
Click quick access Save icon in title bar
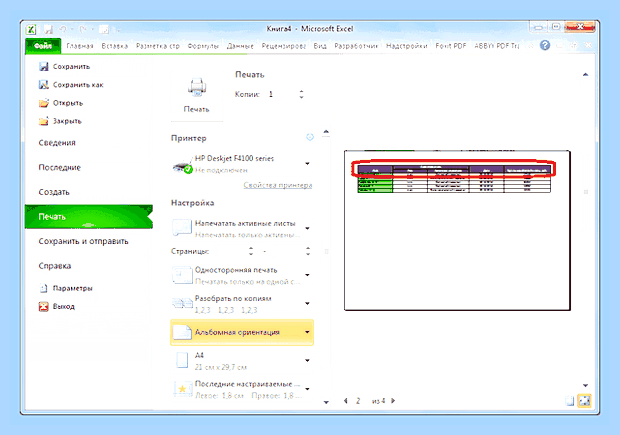click(x=48, y=29)
